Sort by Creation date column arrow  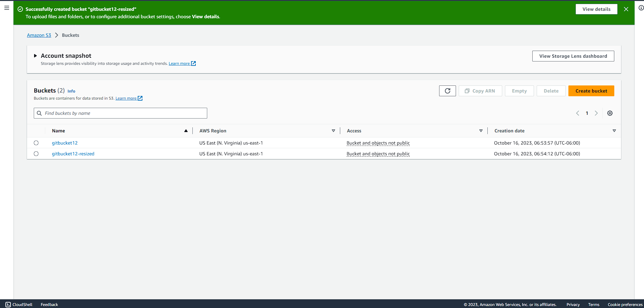click(614, 131)
